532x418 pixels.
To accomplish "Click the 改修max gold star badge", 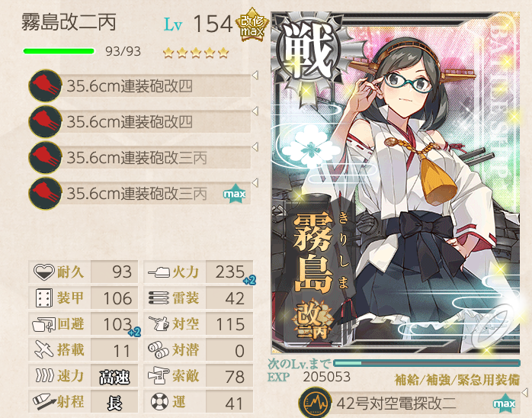I will coord(253,26).
